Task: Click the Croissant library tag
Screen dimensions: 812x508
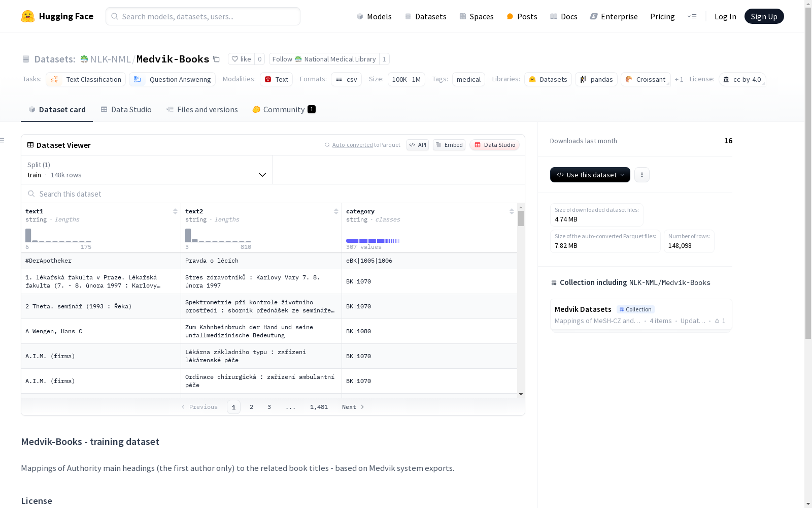Action: click(x=646, y=79)
